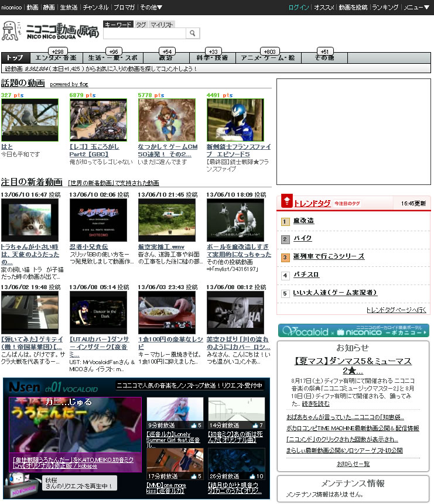Click the +803 new videos badge
The height and width of the screenshot is (504, 434).
269,52
